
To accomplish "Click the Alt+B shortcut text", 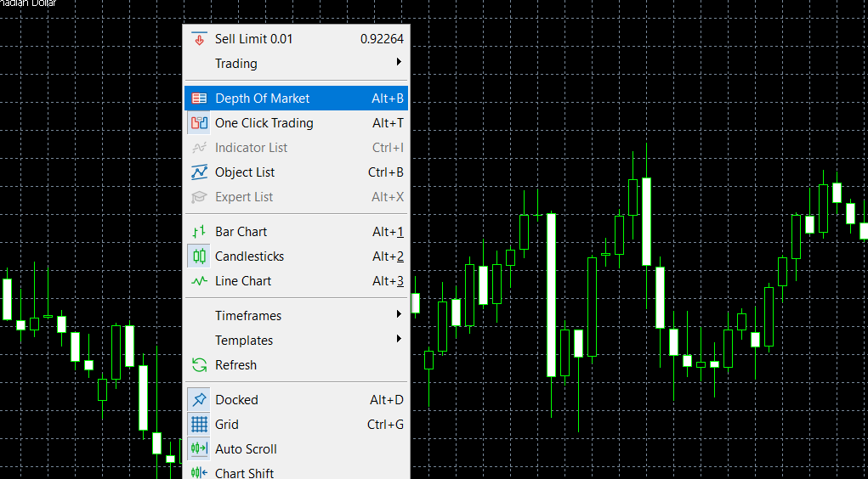I will point(388,99).
